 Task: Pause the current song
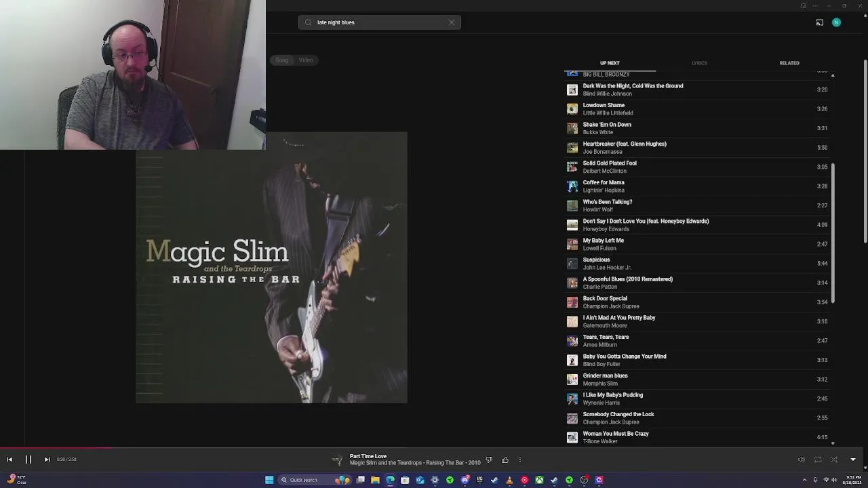pyautogui.click(x=28, y=460)
